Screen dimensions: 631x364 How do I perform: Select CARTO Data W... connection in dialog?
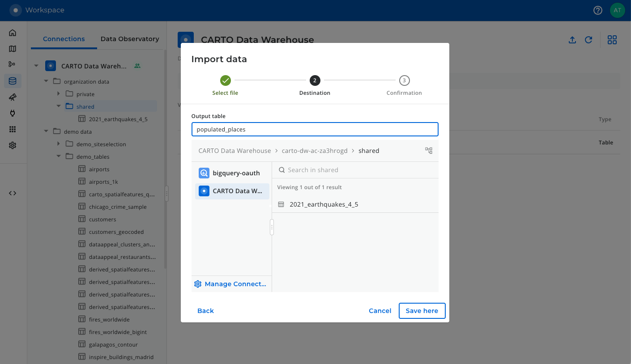click(232, 191)
